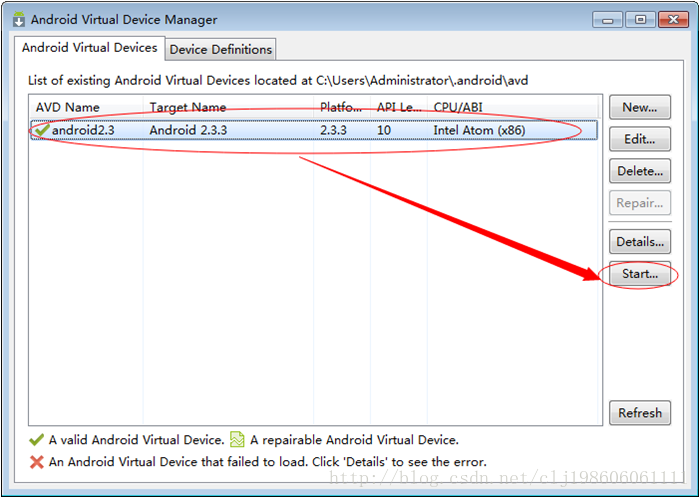Click the Intel Atom (x86) cell

pyautogui.click(x=479, y=130)
